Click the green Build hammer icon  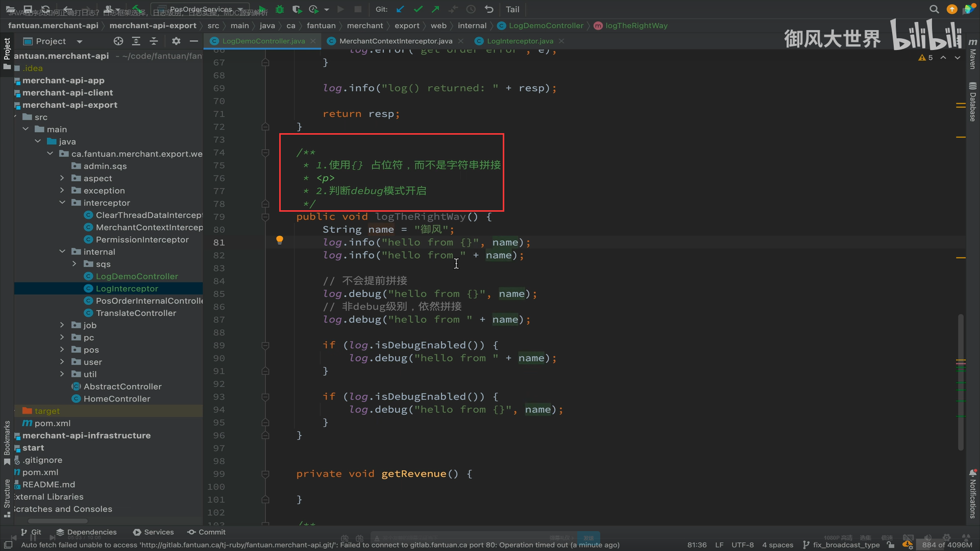pyautogui.click(x=137, y=9)
